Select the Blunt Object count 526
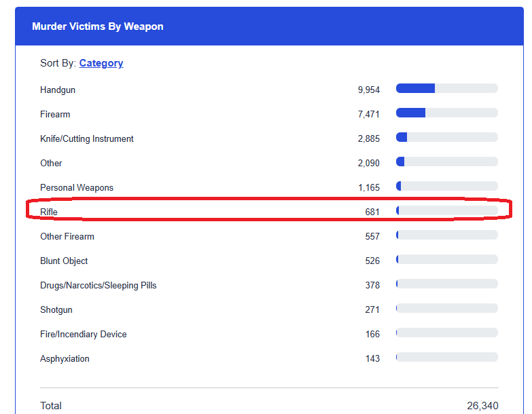This screenshot has width=532, height=414. point(372,261)
